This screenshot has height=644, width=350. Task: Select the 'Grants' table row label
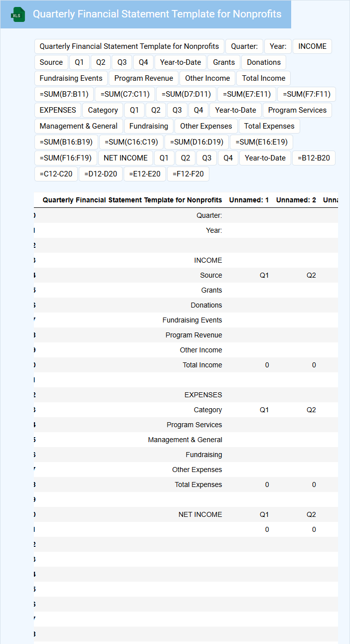[212, 290]
